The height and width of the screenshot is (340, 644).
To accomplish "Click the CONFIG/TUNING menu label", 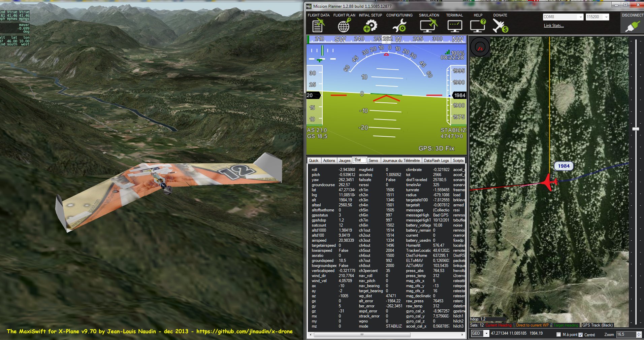I will 399,15.
